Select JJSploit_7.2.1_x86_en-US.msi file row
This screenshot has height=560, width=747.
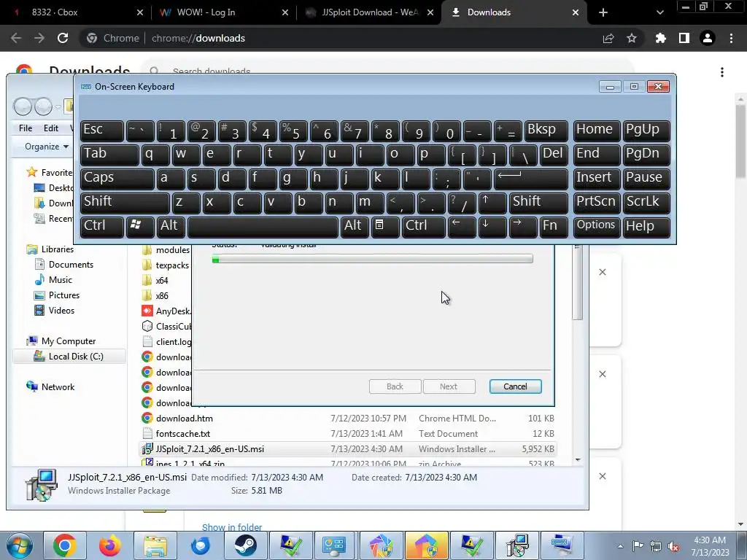pos(348,449)
